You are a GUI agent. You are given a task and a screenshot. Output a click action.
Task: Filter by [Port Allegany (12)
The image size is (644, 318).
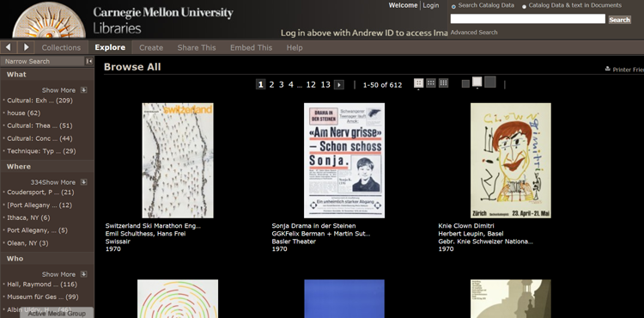point(39,205)
